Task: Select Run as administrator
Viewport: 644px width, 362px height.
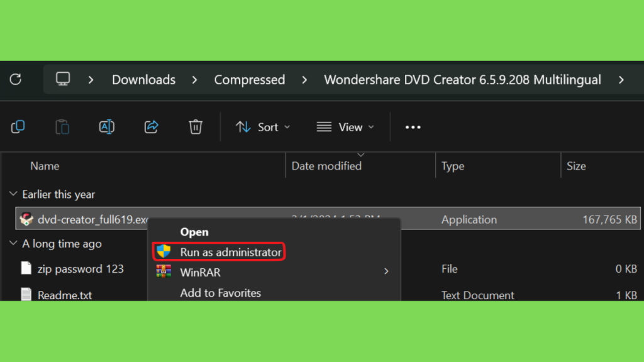Action: [x=219, y=251]
